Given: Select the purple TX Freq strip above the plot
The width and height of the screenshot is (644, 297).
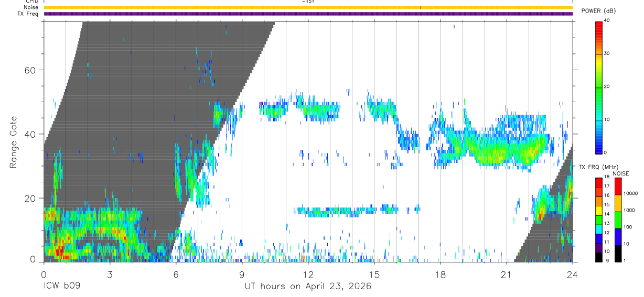Looking at the screenshot, I should 308,14.
